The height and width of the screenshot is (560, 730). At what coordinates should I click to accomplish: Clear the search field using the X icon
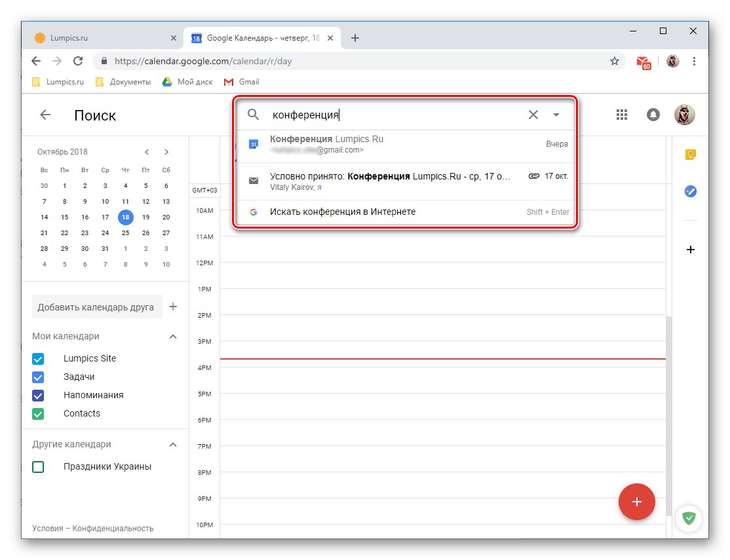pos(533,114)
